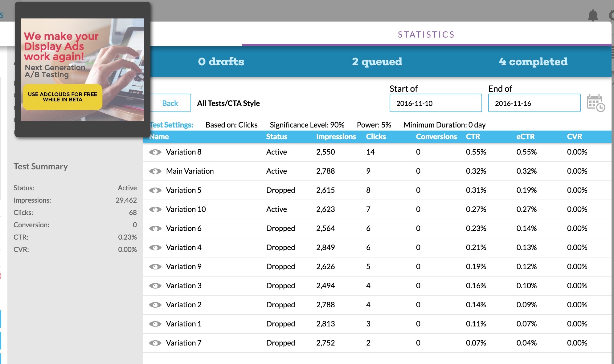The image size is (614, 364).
Task: Select the 'Variation 8' row name
Action: (x=184, y=152)
